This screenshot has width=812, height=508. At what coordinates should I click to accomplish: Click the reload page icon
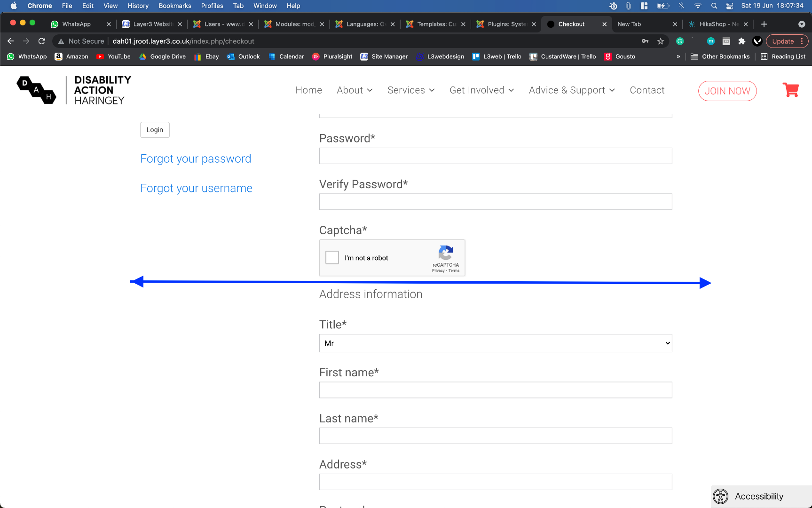click(x=42, y=41)
